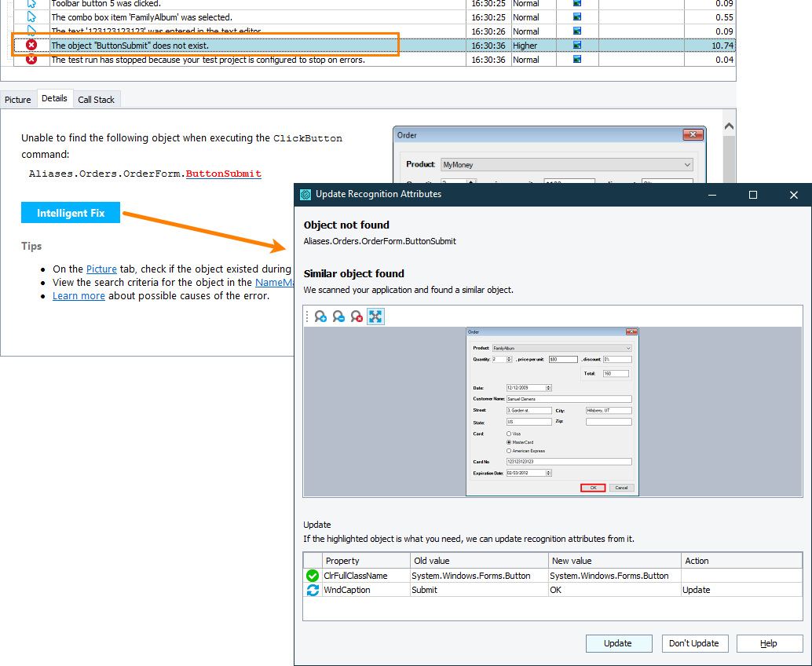The width and height of the screenshot is (812, 666).
Task: Click the TestComplete icon in the dialog title bar
Action: point(305,195)
